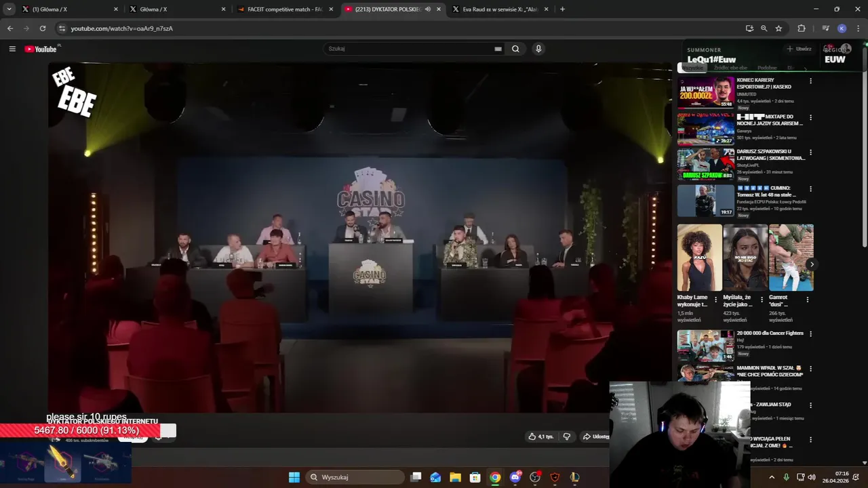Open Gamrot dusi Shorts video
This screenshot has height=488, width=868.
(x=791, y=258)
